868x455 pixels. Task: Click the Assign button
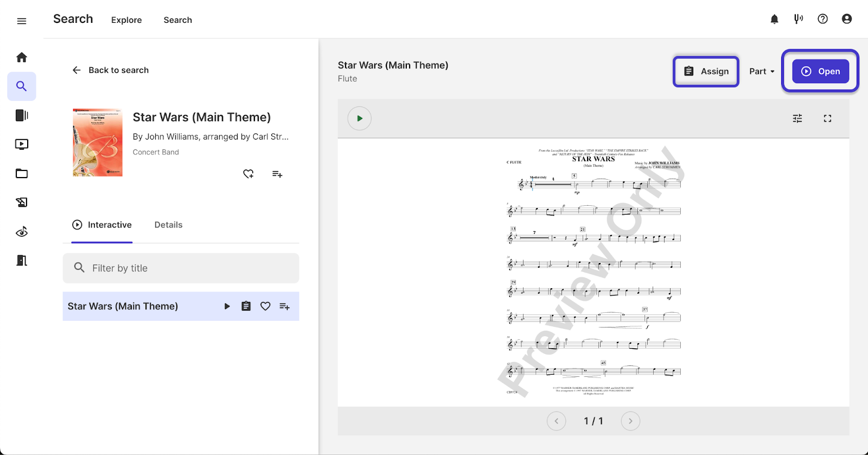click(x=706, y=71)
